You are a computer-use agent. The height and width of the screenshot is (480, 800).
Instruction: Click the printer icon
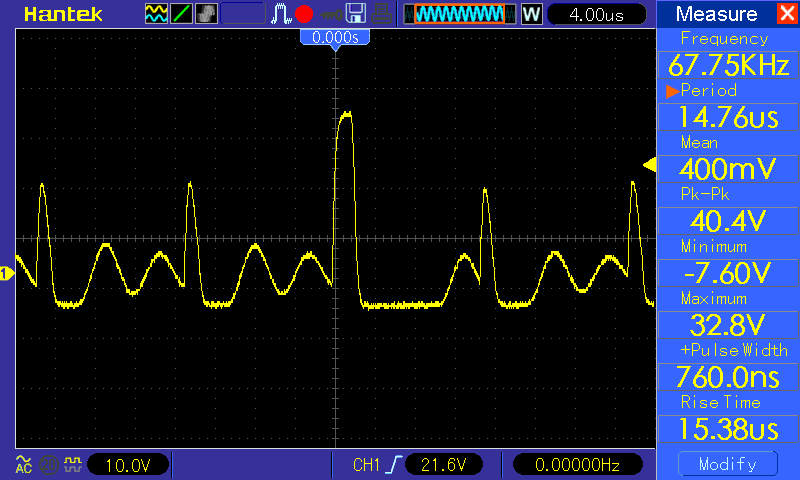coord(382,14)
